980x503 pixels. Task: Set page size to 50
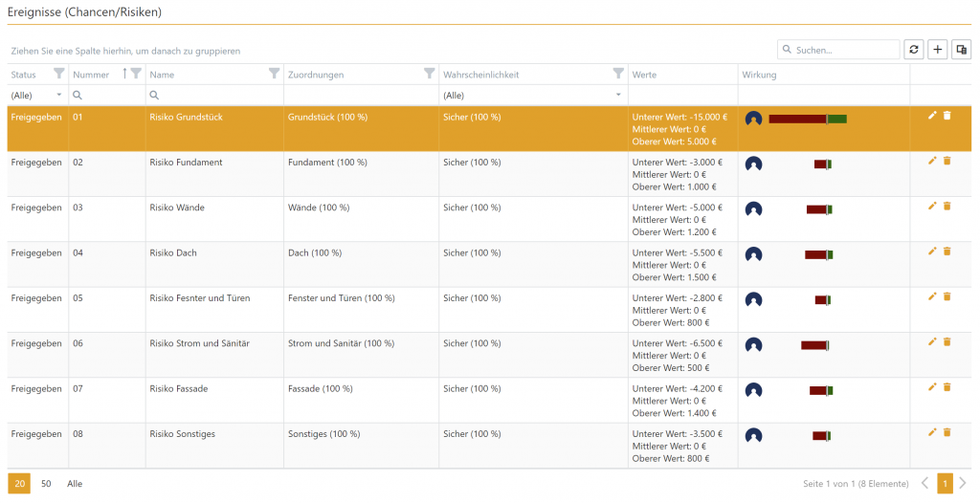46,484
